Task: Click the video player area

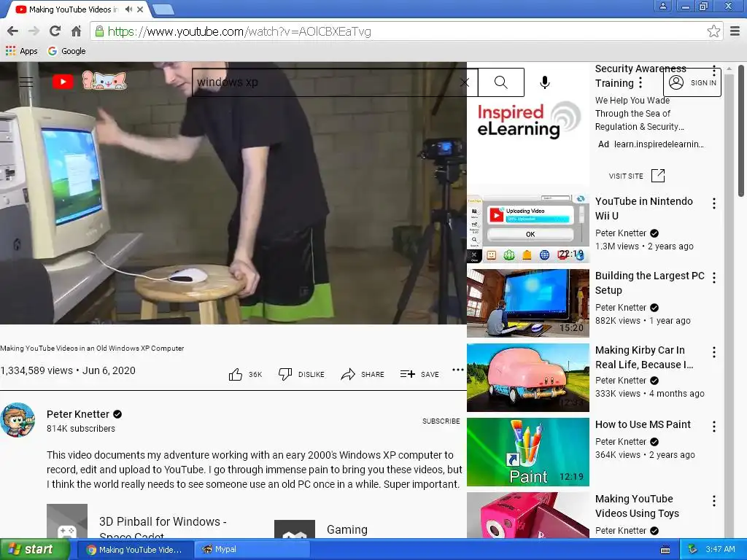Action: point(233,192)
